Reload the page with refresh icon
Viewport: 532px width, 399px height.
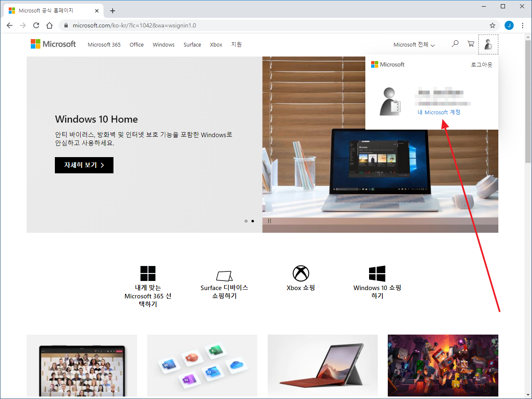[x=36, y=25]
